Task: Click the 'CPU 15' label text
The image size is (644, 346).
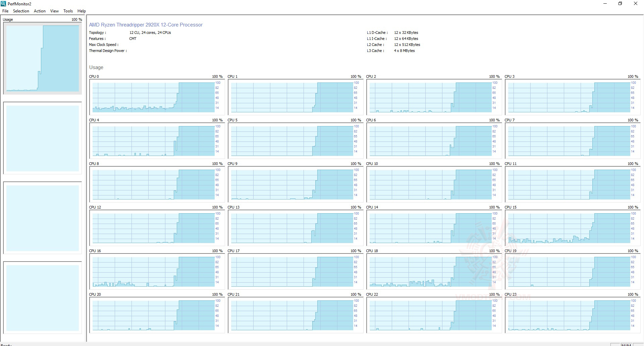Action: 511,207
